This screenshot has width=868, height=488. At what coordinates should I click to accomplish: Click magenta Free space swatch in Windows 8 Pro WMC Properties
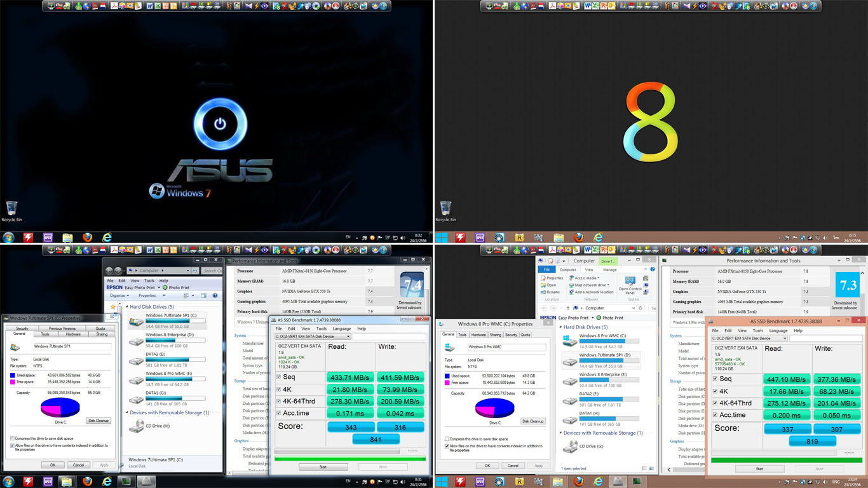(x=447, y=383)
